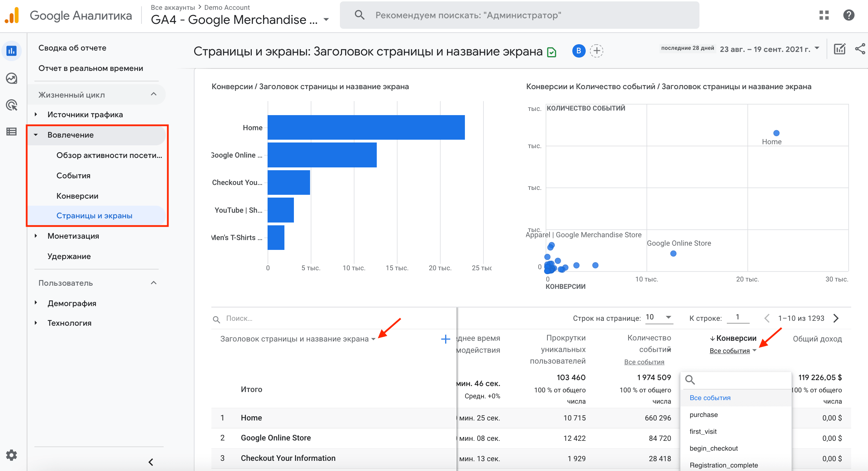The image size is (868, 471).
Task: Click the blue B comparison chip
Action: point(579,51)
